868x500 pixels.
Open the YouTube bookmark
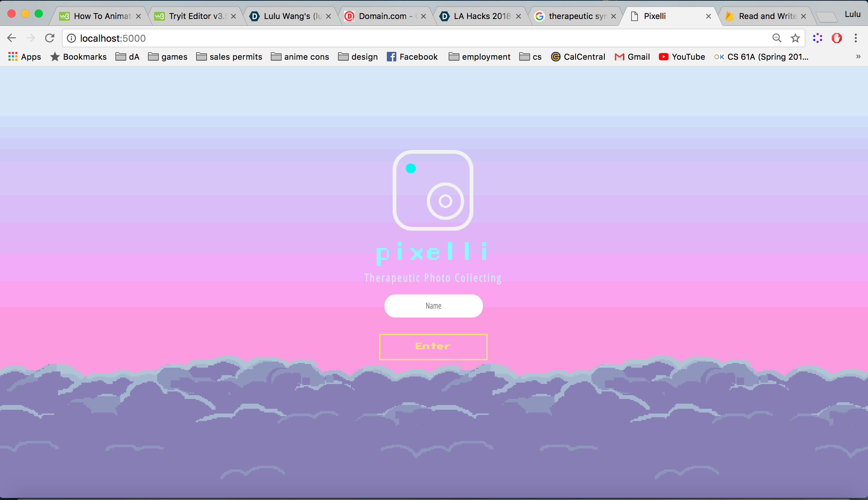pos(682,57)
